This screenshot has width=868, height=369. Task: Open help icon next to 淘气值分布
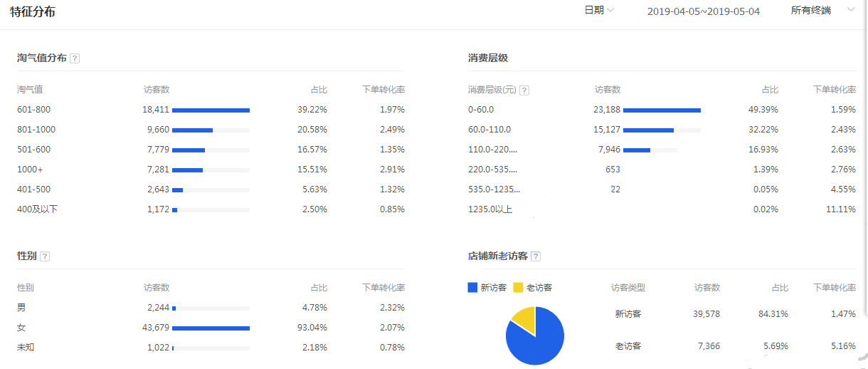[75, 58]
